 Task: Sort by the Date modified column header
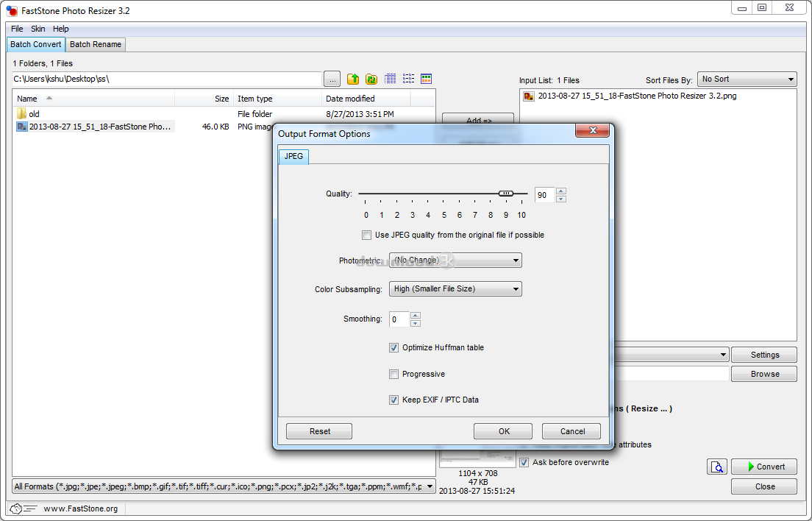pyautogui.click(x=366, y=99)
